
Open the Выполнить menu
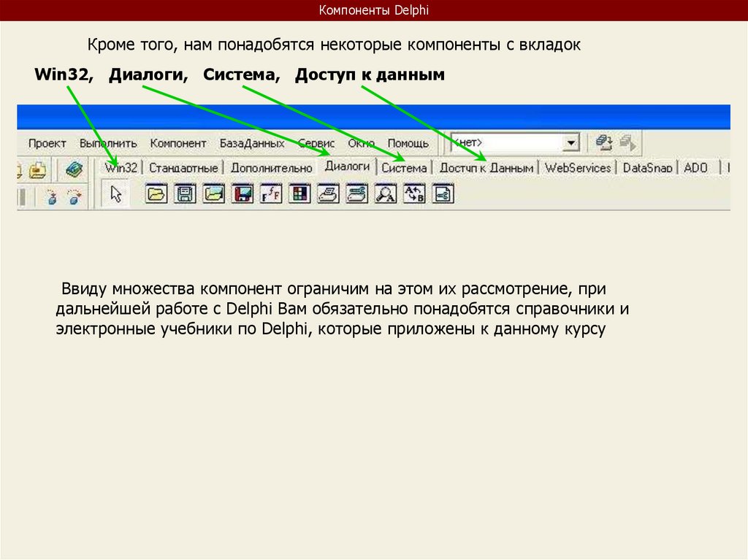click(x=108, y=143)
